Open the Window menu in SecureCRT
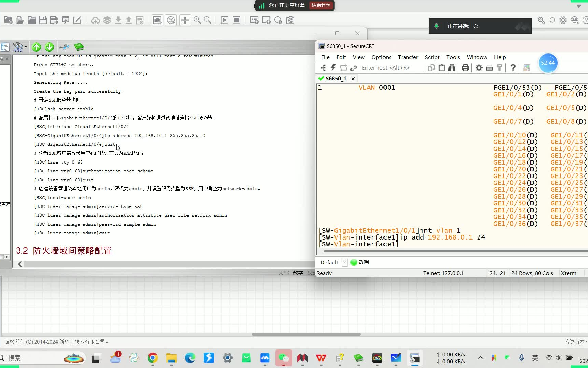The height and width of the screenshot is (368, 588). tap(477, 57)
